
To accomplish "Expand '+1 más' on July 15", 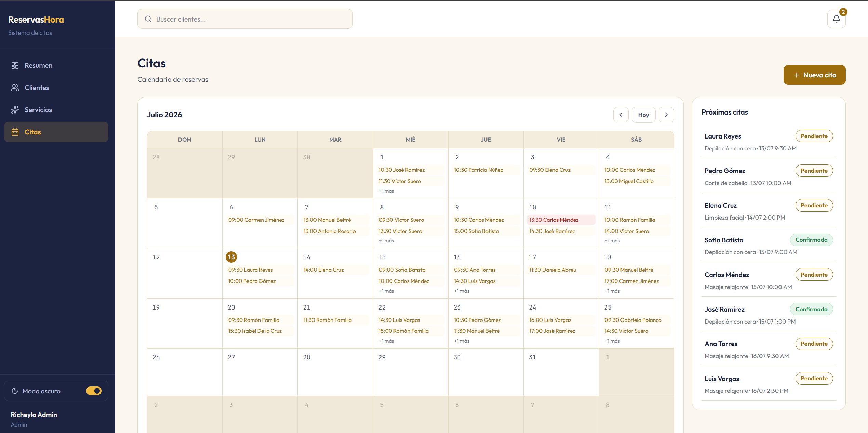I will tap(386, 291).
